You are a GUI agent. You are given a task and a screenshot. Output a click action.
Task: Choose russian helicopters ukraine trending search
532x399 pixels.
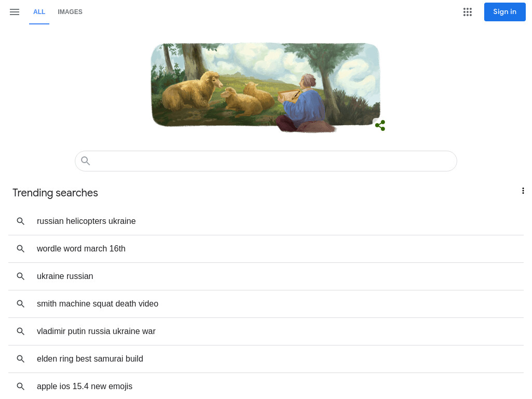(266, 221)
